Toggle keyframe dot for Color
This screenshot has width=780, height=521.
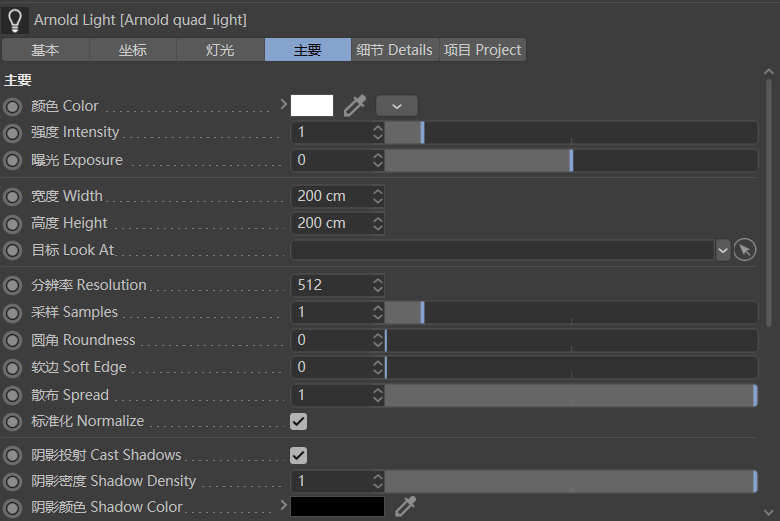[12, 106]
